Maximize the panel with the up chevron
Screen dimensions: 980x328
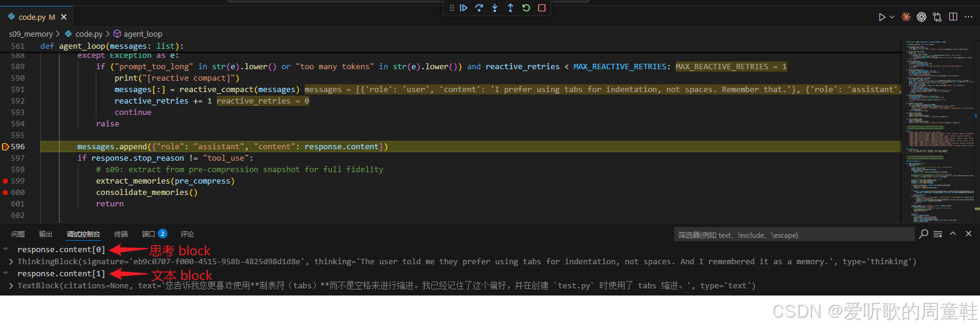pos(953,234)
